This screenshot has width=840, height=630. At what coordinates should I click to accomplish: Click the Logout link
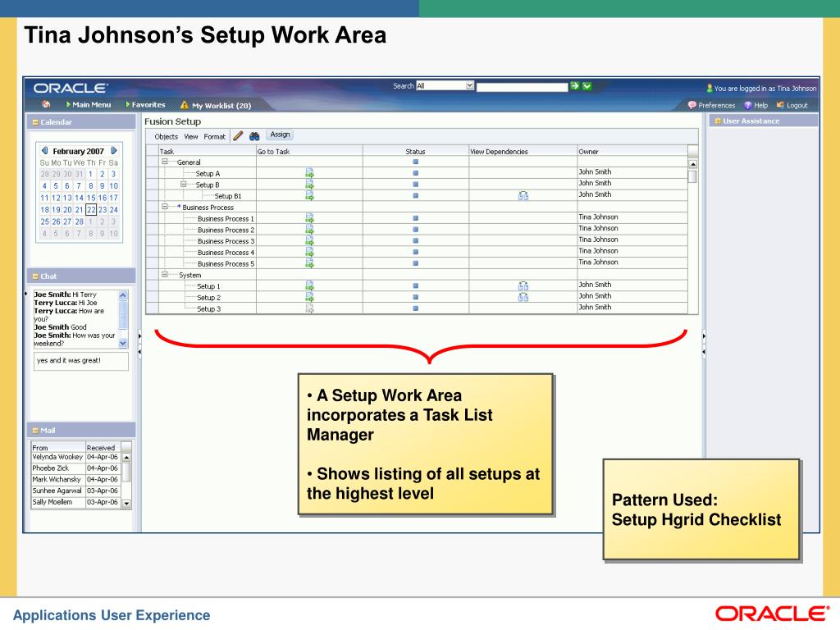792,105
